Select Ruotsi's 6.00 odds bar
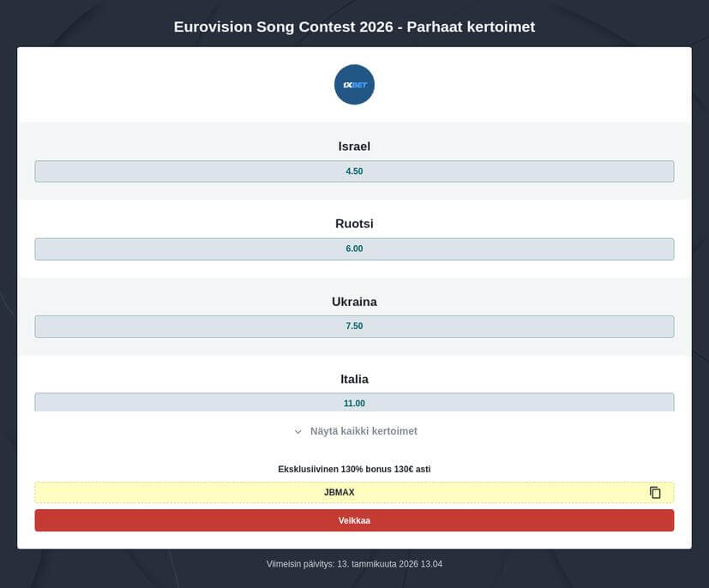The image size is (709, 588). tap(354, 248)
